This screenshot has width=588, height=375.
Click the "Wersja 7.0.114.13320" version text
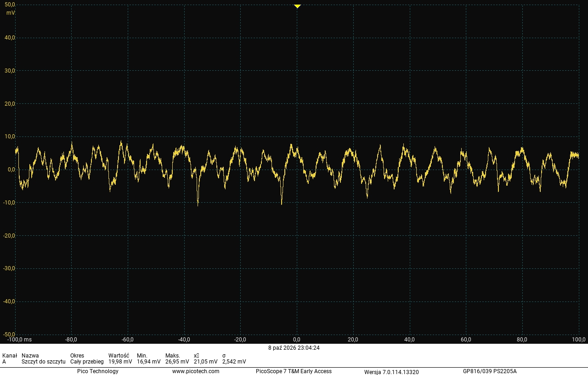[391, 372]
